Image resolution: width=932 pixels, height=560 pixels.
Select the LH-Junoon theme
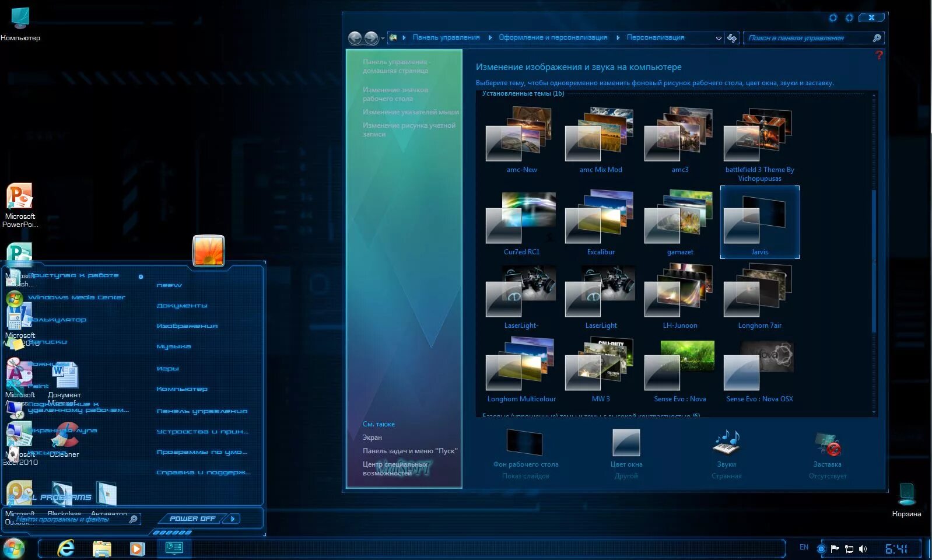click(680, 296)
